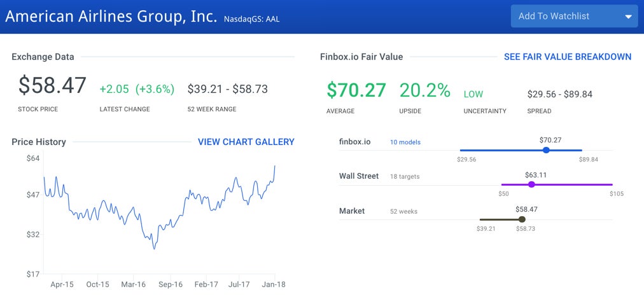Click the watchlist dropdown caret arrow

(x=628, y=17)
